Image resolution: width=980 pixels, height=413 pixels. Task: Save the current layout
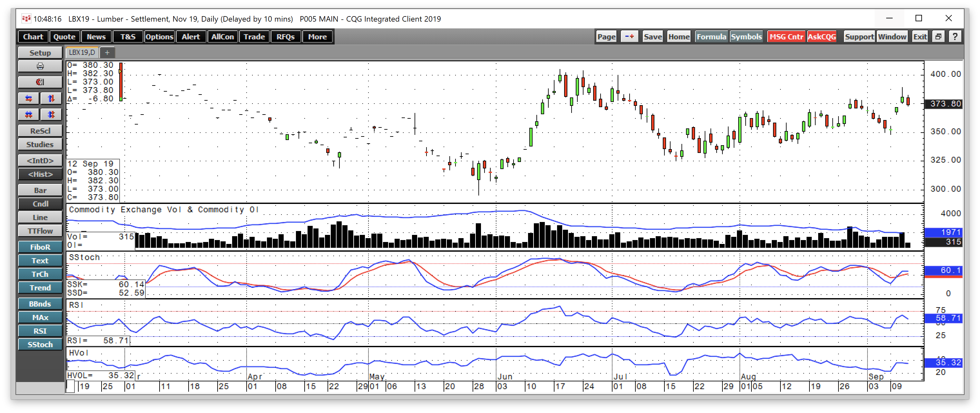[652, 36]
